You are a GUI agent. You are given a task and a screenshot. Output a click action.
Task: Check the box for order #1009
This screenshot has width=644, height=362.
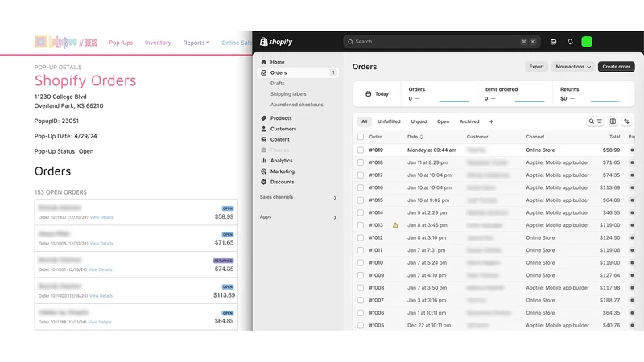360,275
